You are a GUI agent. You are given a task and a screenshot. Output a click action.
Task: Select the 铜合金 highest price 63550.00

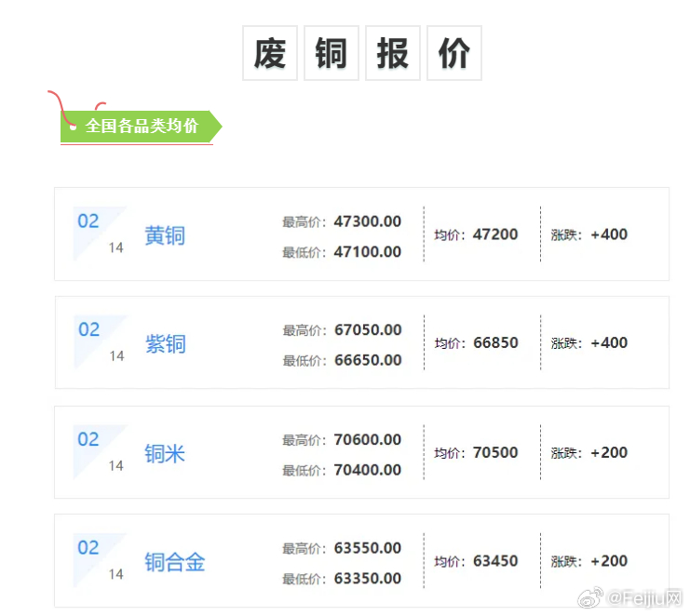(x=368, y=548)
